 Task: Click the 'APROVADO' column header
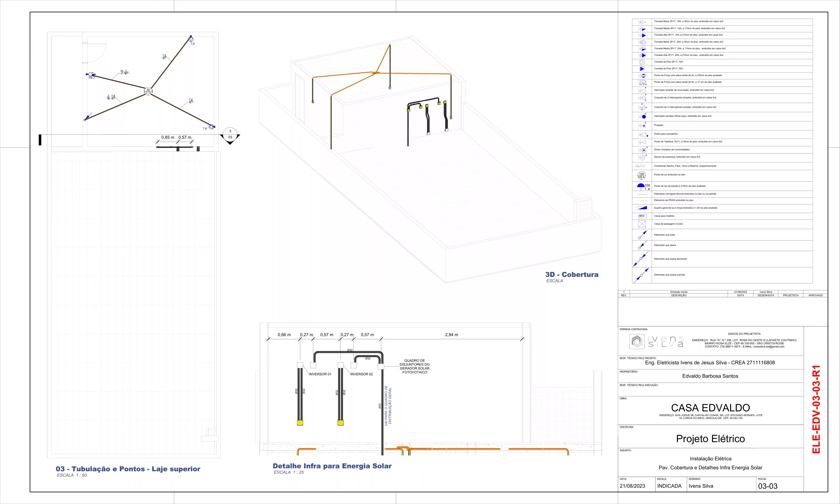(815, 295)
